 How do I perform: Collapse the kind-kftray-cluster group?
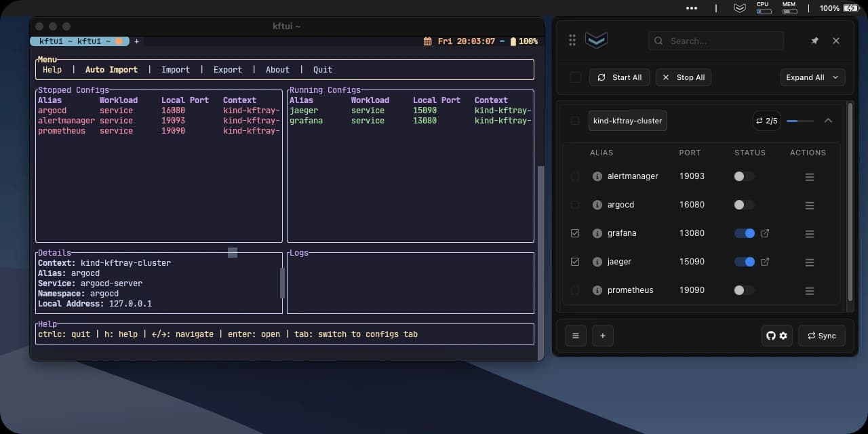(828, 121)
